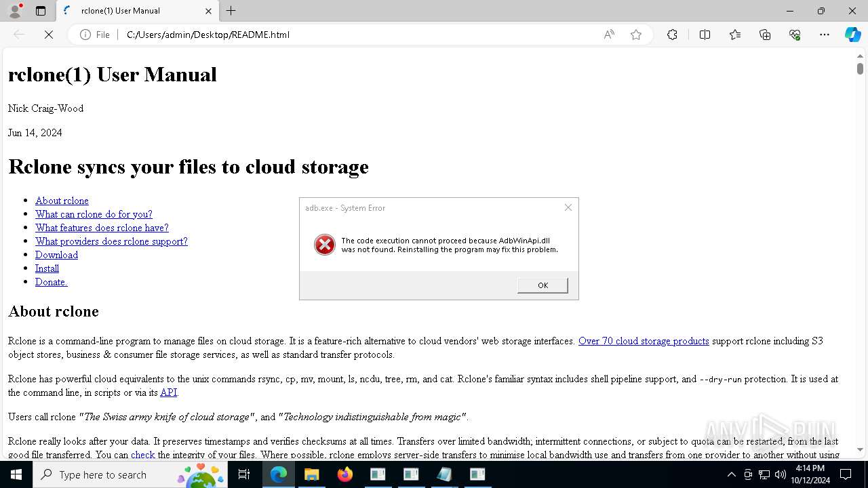This screenshot has height=488, width=868.
Task: Open Task View on taskbar
Action: 245,474
